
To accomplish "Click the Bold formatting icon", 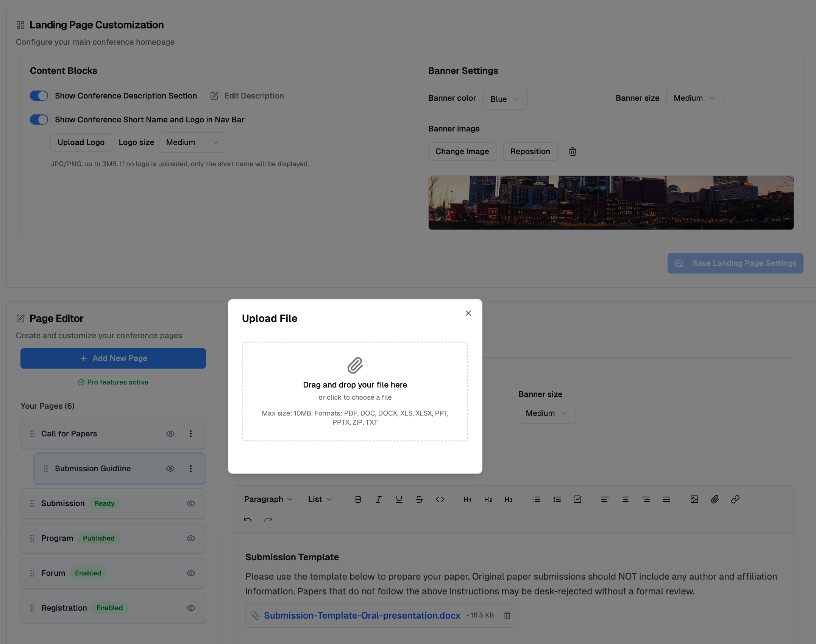I will [x=358, y=499].
